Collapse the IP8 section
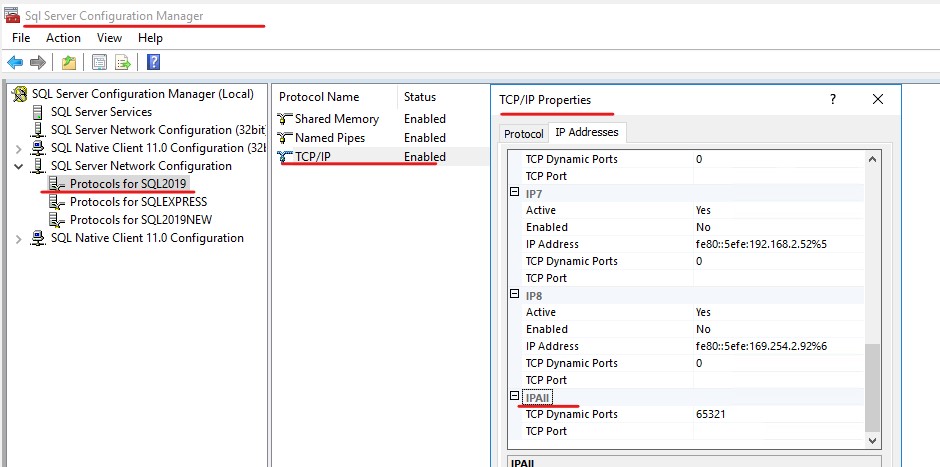 pyautogui.click(x=514, y=294)
